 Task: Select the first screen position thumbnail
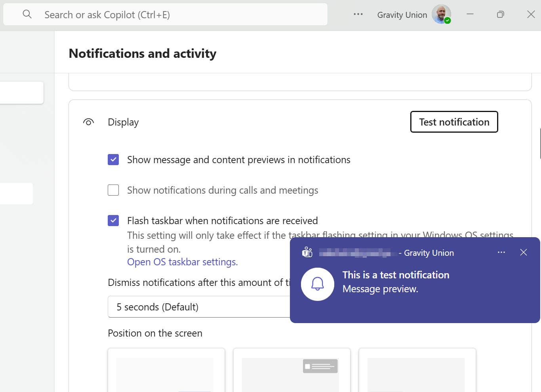point(166,371)
